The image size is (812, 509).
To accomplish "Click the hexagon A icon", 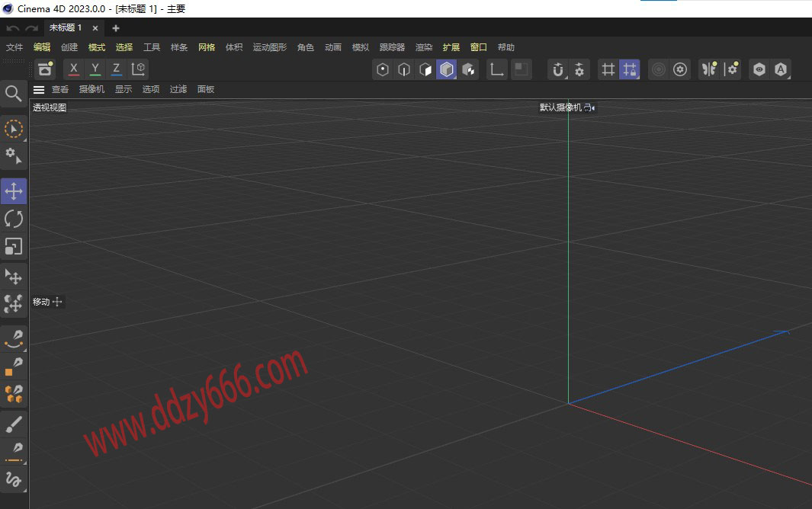I will (x=781, y=69).
